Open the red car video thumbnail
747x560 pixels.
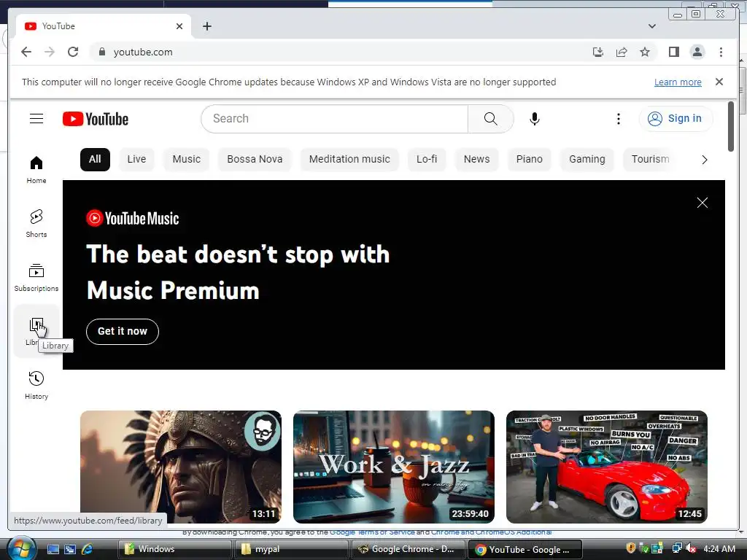(606, 467)
